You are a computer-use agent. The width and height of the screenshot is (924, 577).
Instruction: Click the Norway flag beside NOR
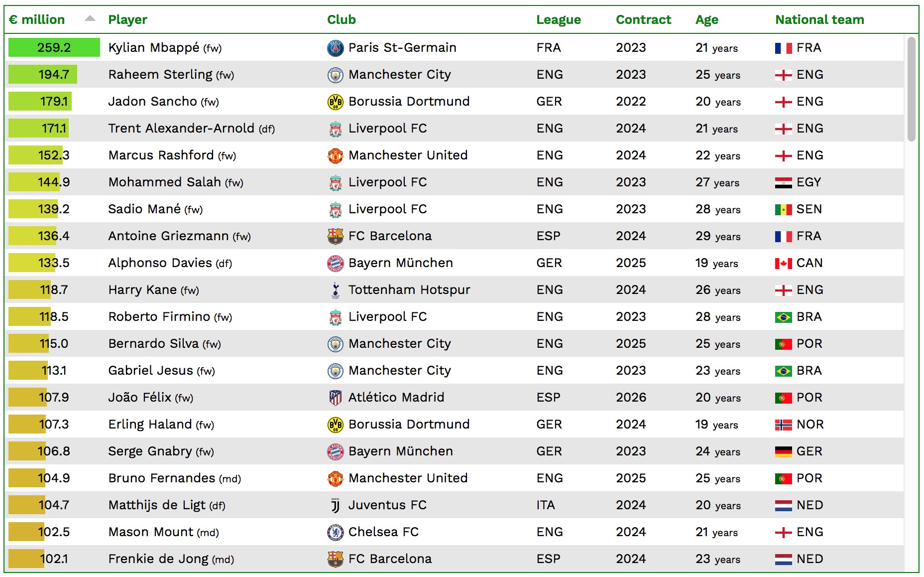point(784,425)
